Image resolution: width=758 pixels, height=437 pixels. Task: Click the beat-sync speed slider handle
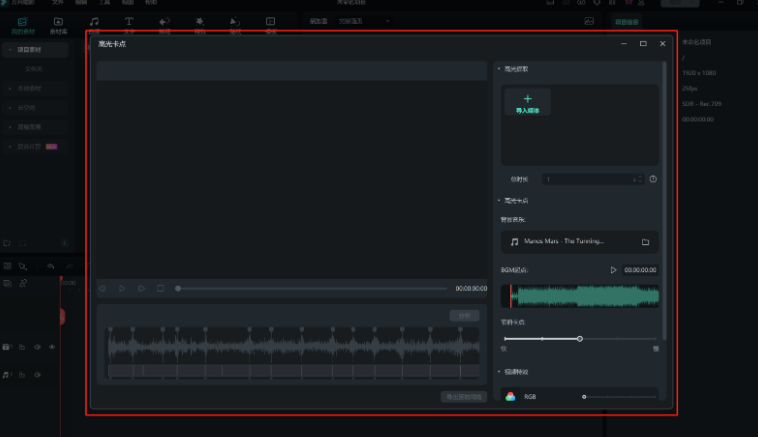pos(580,339)
